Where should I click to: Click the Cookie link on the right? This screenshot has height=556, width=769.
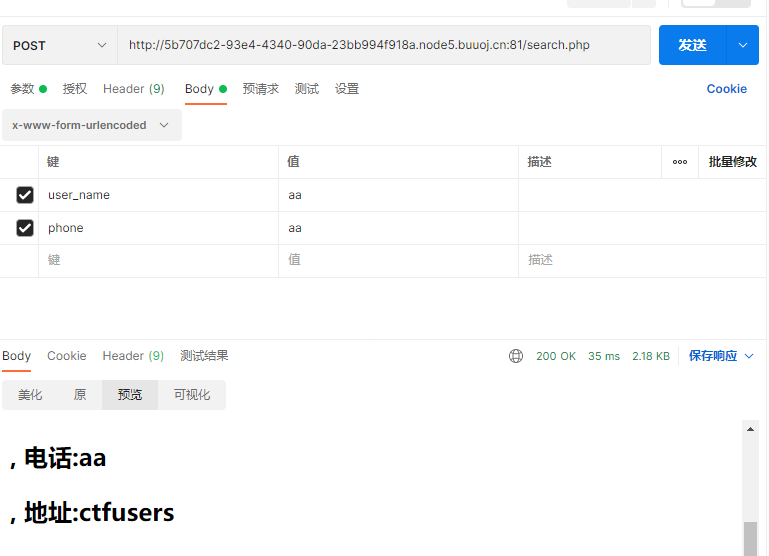point(726,89)
